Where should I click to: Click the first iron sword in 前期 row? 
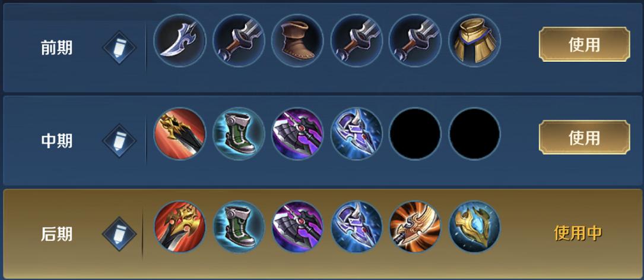pyautogui.click(x=239, y=40)
